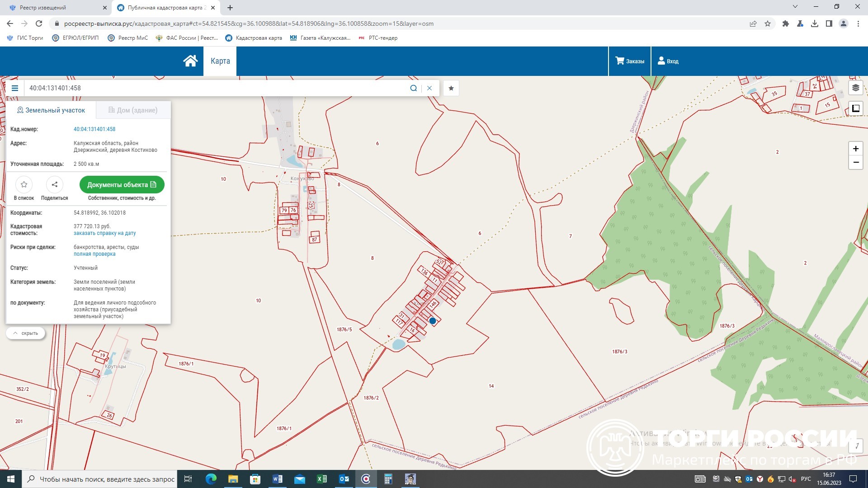
Task: Click the bookmark/favorites star icon
Action: (451, 88)
